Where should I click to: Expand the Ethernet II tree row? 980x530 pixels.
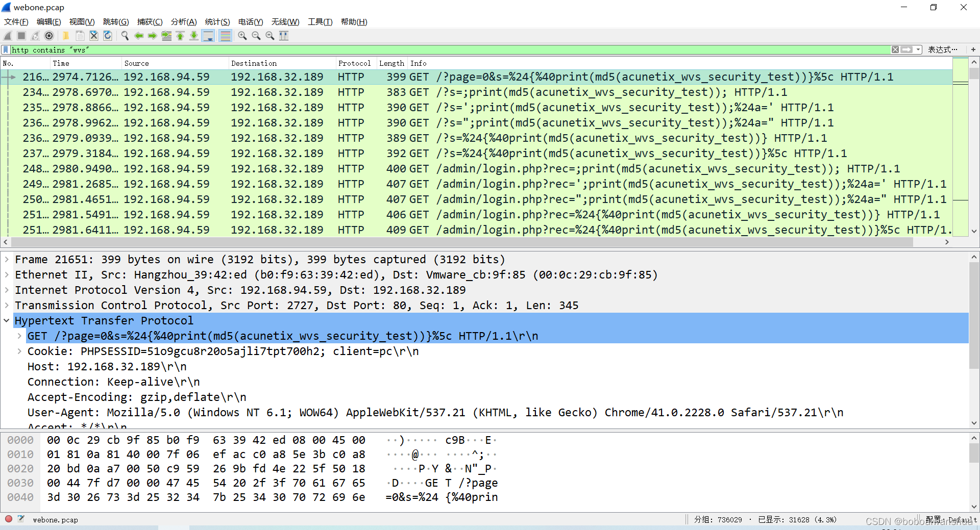click(7, 274)
